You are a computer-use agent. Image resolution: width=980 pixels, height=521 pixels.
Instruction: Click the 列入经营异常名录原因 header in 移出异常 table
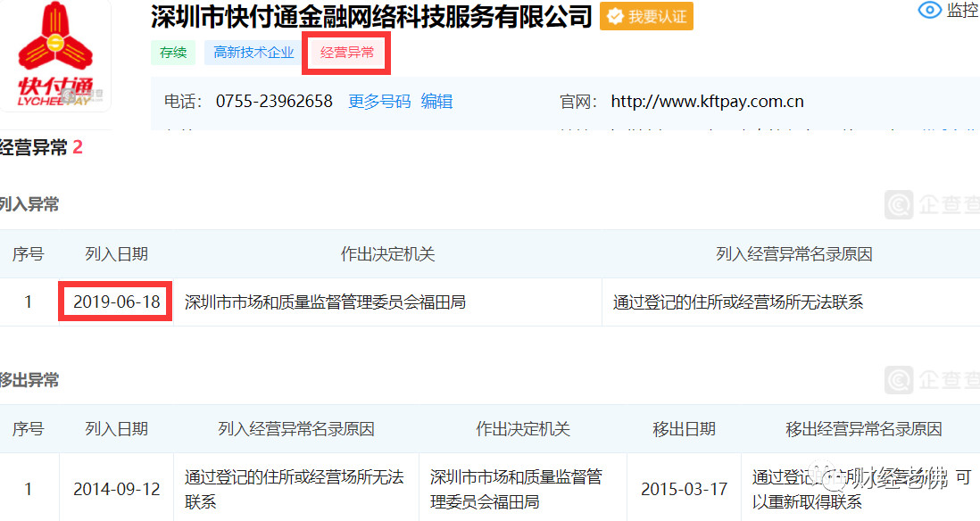[x=296, y=429]
